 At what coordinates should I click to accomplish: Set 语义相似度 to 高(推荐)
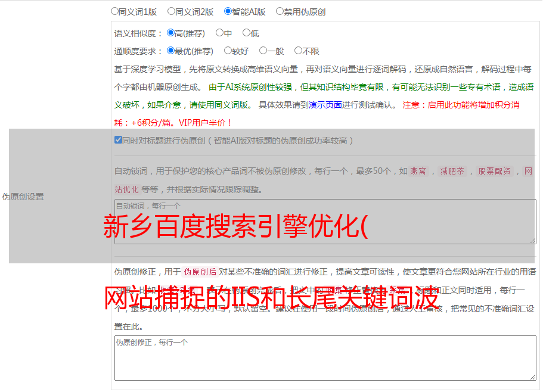click(170, 33)
